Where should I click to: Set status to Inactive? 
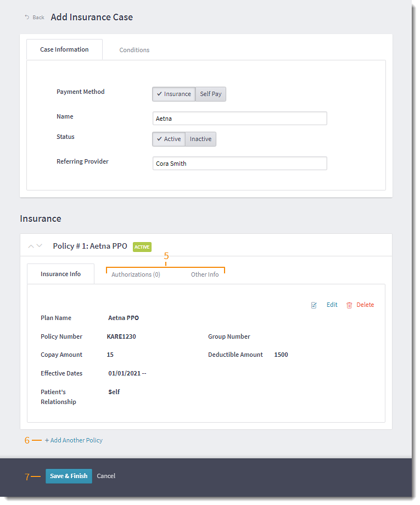point(200,139)
